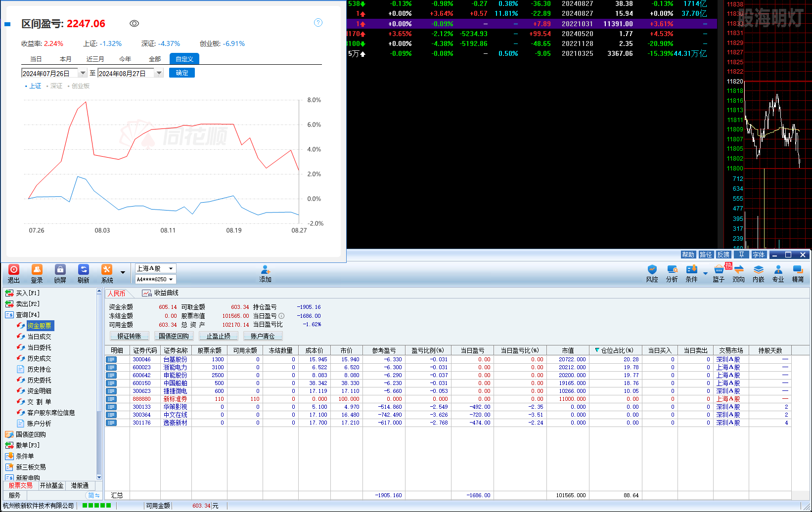812x512 pixels.
Task: Select the 今年 period tab
Action: point(125,59)
